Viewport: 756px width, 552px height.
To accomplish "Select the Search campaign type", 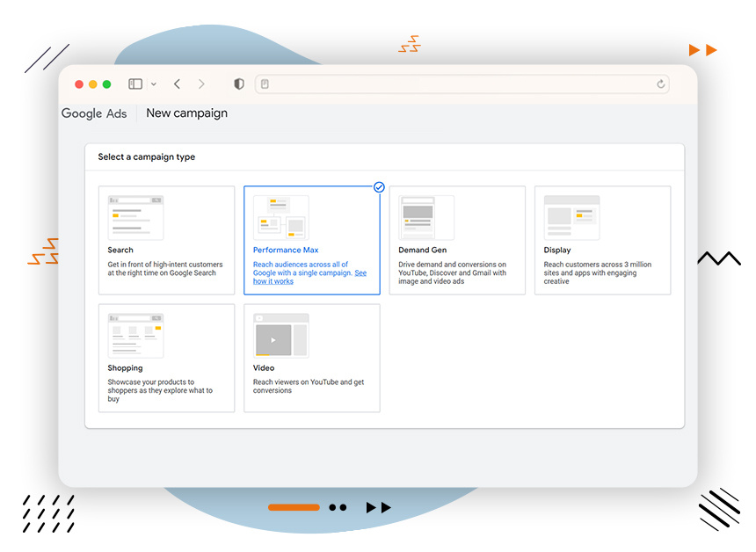I will pyautogui.click(x=166, y=239).
